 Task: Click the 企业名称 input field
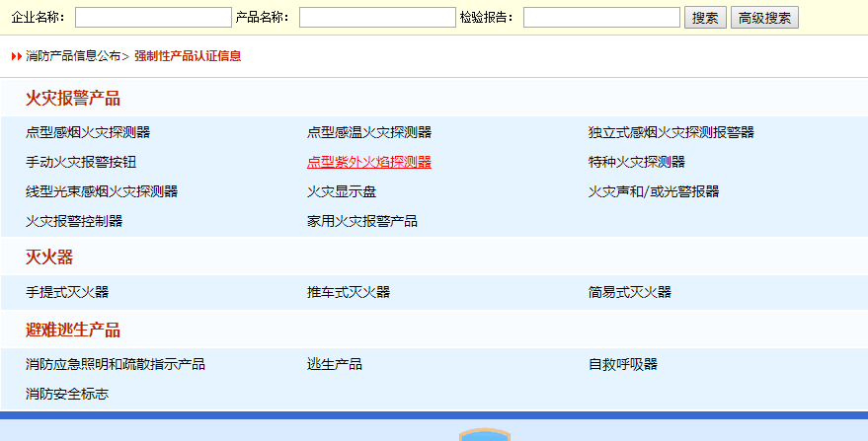point(152,18)
